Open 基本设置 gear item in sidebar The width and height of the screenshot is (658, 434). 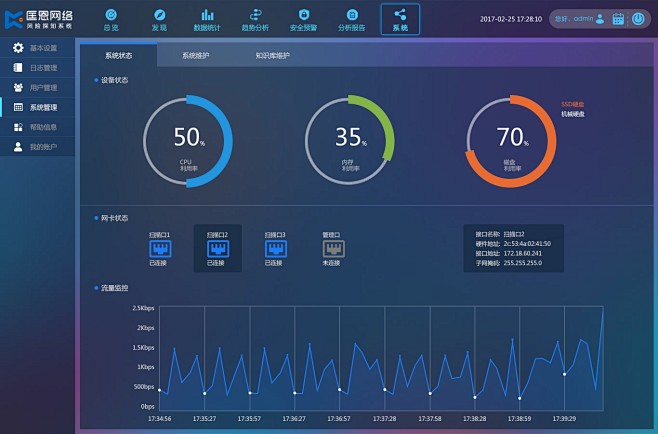pos(37,48)
